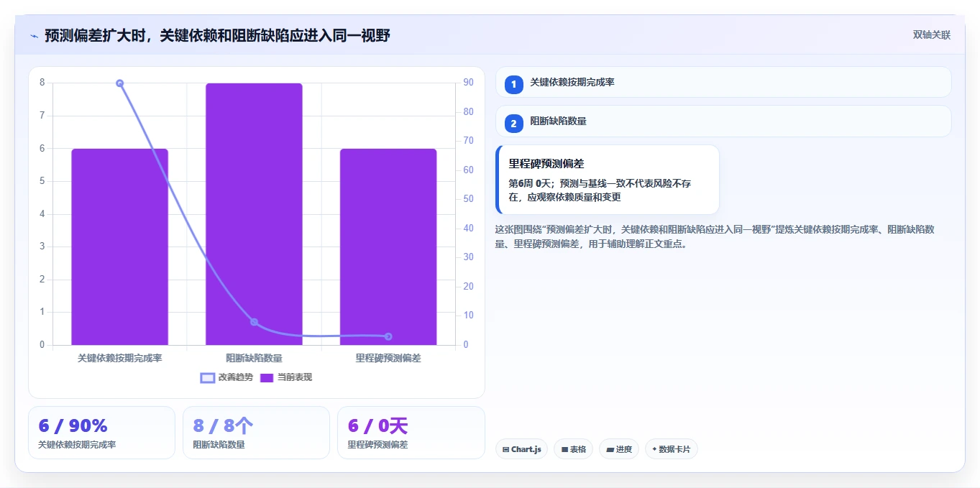The image size is (980, 488).
Task: Click the 关键依赖按期完成率 purple bar
Action: tap(119, 247)
